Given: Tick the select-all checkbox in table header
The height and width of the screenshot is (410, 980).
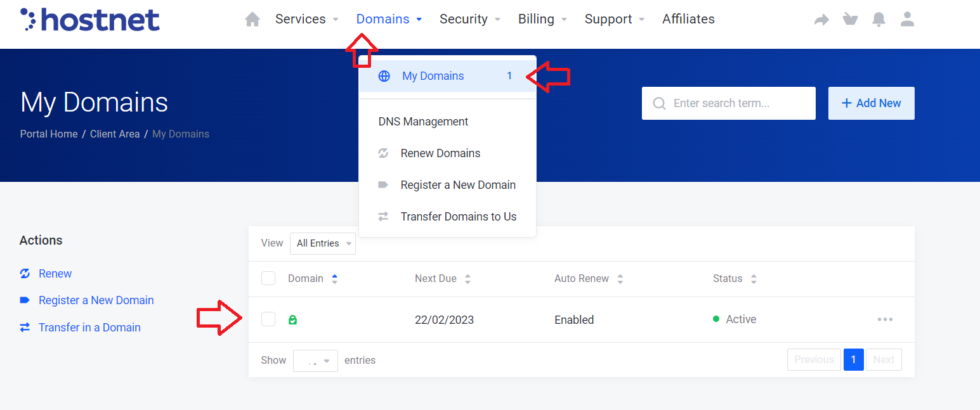Looking at the screenshot, I should pyautogui.click(x=268, y=278).
